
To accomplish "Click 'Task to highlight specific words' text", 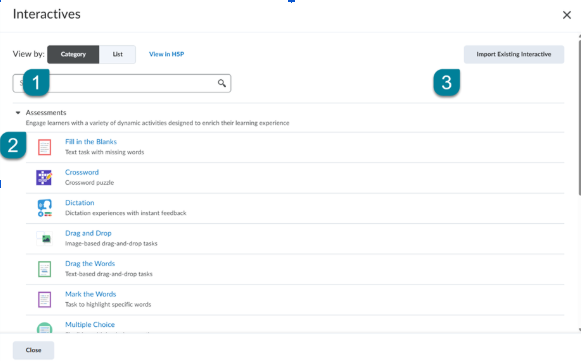I will [x=108, y=304].
